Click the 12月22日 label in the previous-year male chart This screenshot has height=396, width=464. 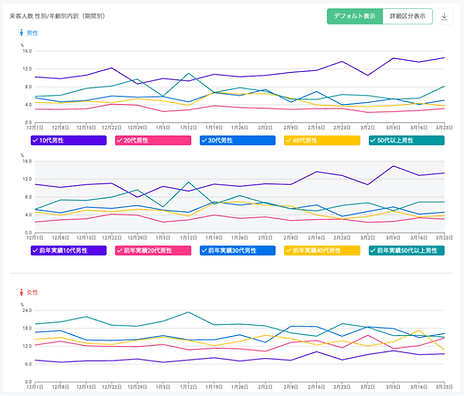(111, 238)
